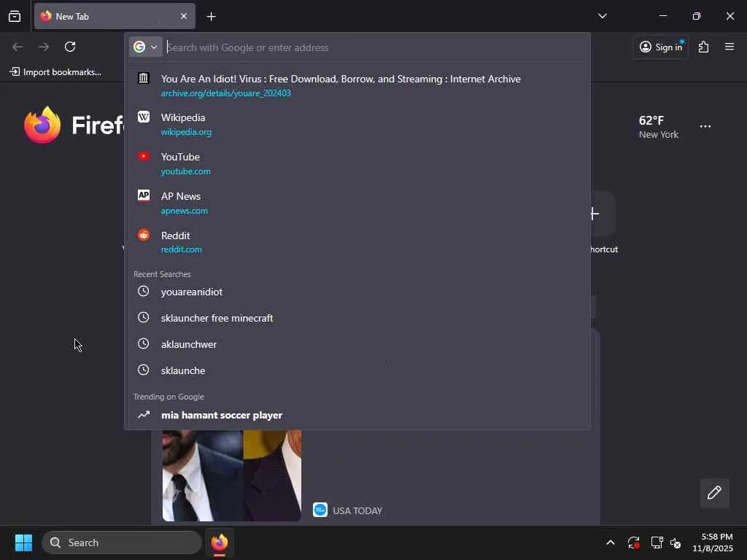Select recent search sklauncher free minecraft
The height and width of the screenshot is (560, 747).
(357, 318)
